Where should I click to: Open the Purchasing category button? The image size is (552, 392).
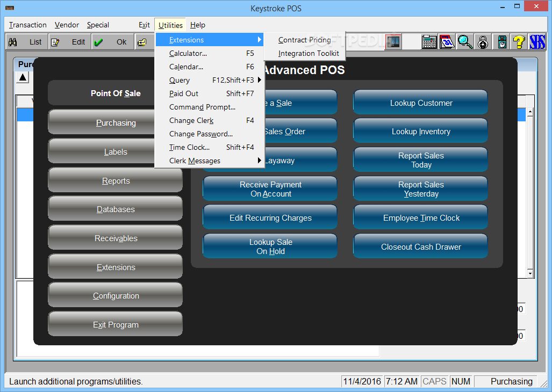(102, 122)
